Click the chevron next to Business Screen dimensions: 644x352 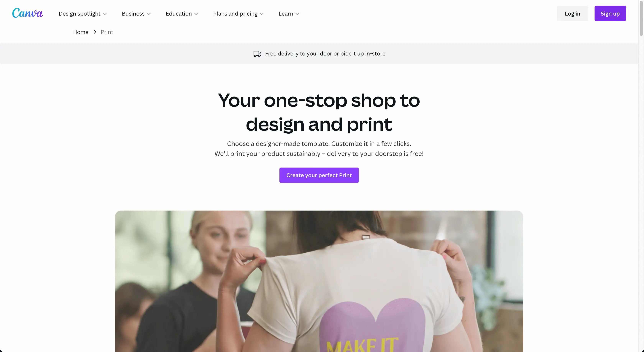pyautogui.click(x=149, y=14)
